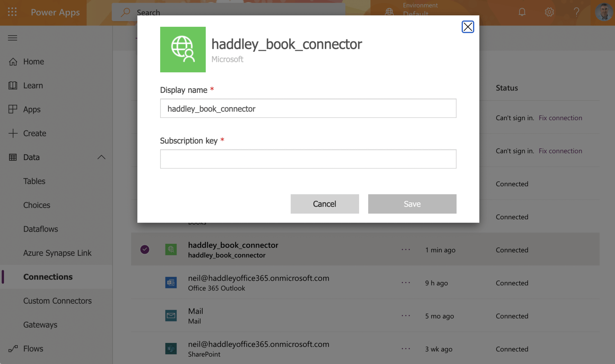This screenshot has height=364, width=615.
Task: Focus the Subscription key field
Action: coord(308,159)
